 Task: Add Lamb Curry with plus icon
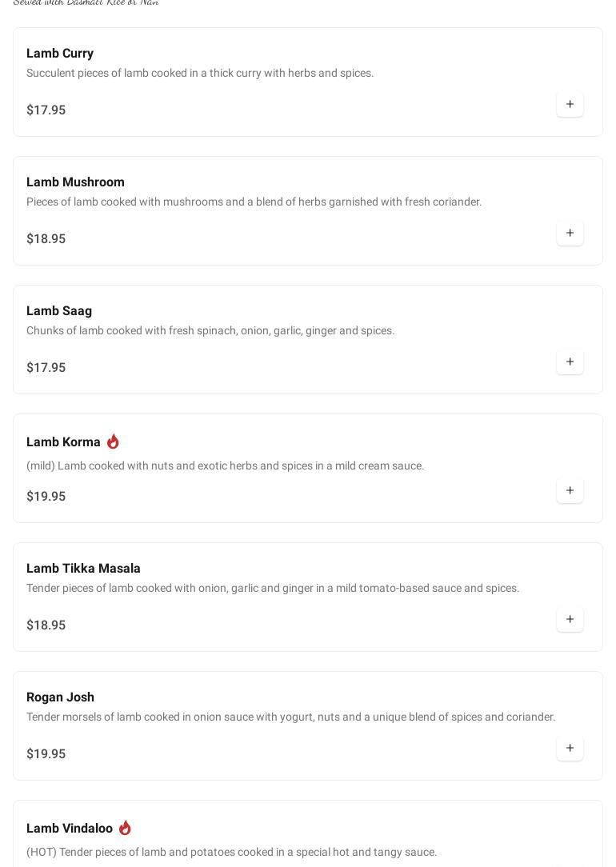point(570,104)
